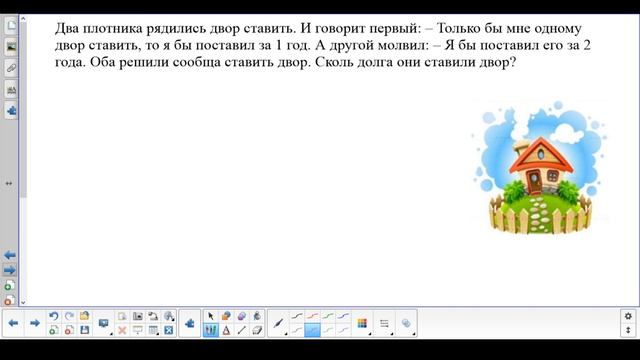The height and width of the screenshot is (360, 640).
Task: Open the measurement tools dropdown
Action: point(169,316)
